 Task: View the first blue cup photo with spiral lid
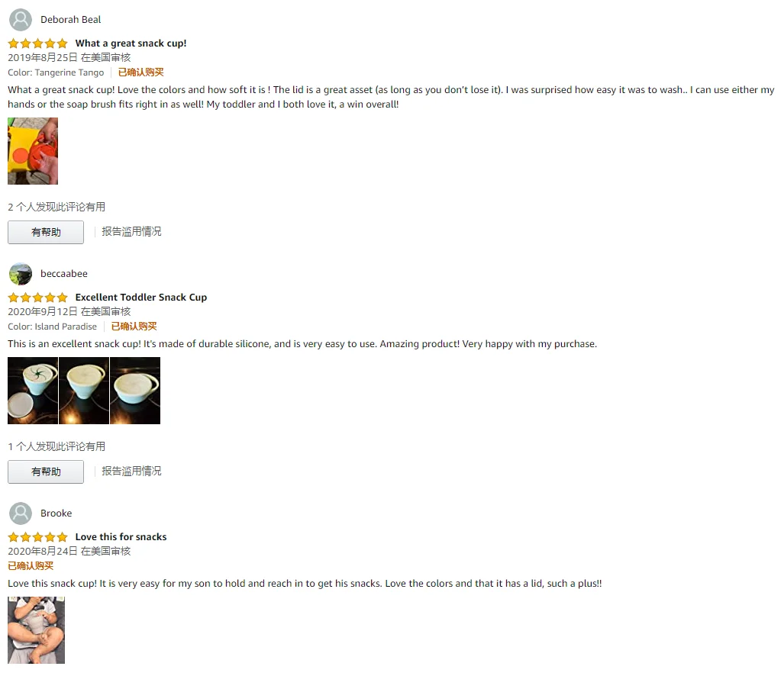[33, 391]
